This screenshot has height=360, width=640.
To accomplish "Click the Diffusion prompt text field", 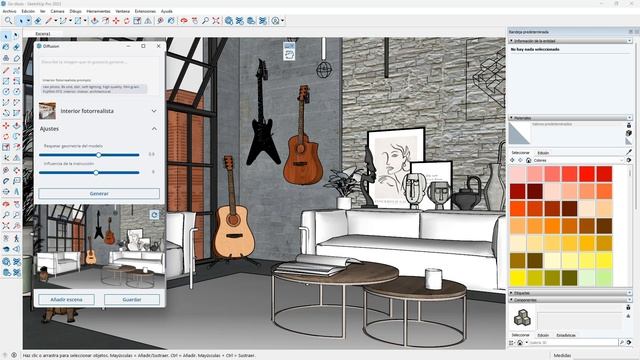I will [x=98, y=62].
